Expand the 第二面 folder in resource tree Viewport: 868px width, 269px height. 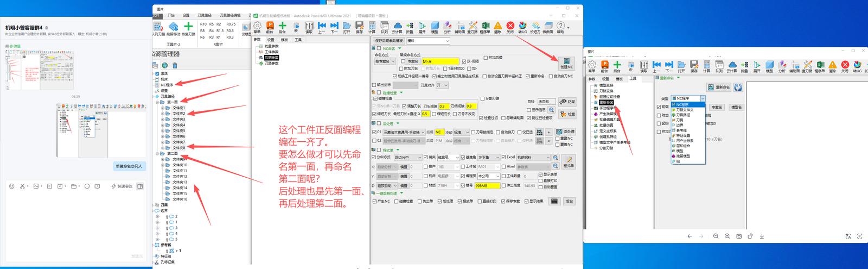[x=157, y=154]
